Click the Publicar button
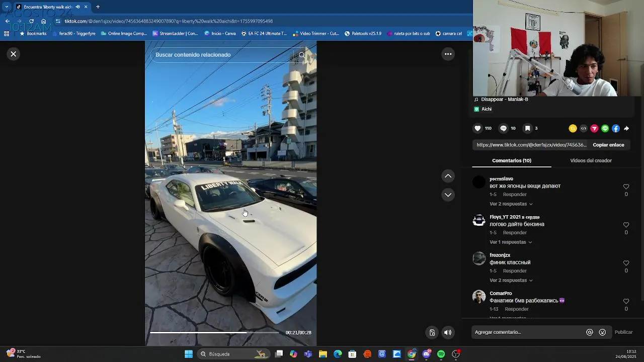Image resolution: width=644 pixels, height=362 pixels. [x=623, y=332]
